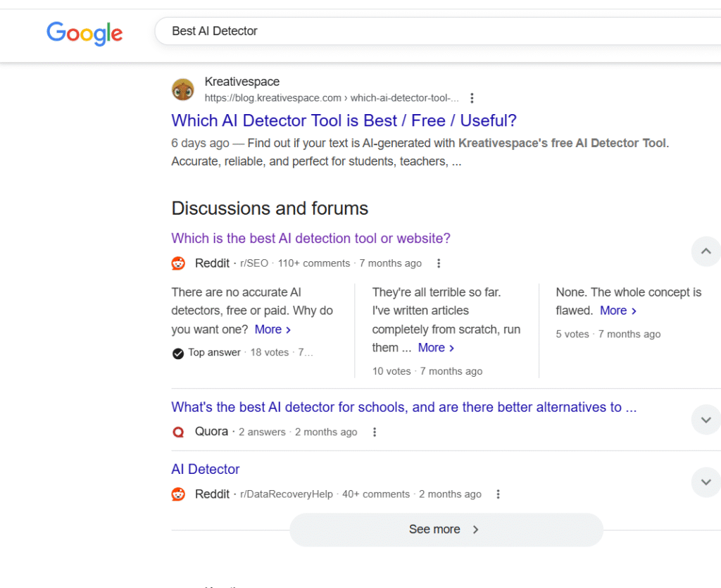
Task: Click the See more button
Action: pos(445,530)
